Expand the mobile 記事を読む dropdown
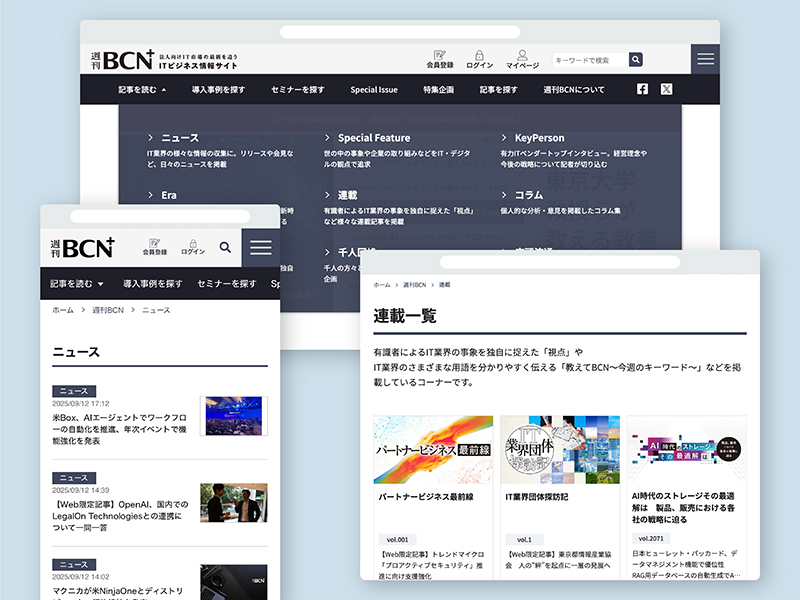Screen dimensions: 800x600 pyautogui.click(x=77, y=284)
